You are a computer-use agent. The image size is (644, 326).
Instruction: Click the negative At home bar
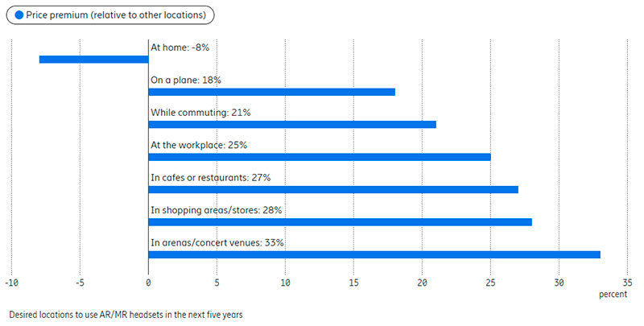click(x=93, y=59)
